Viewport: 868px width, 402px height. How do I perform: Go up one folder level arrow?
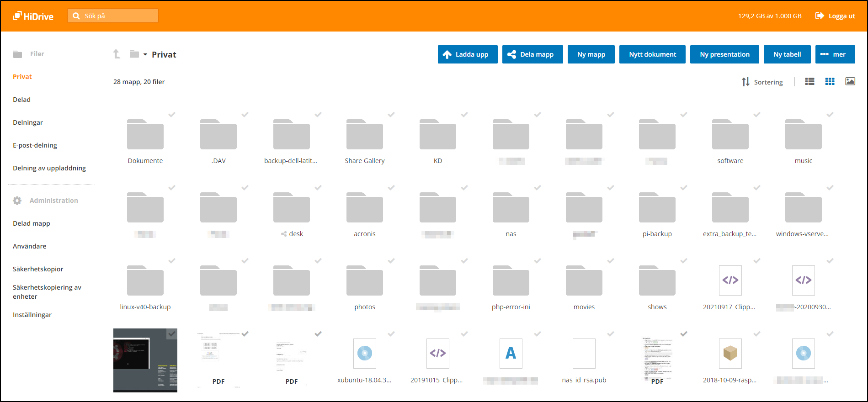117,54
